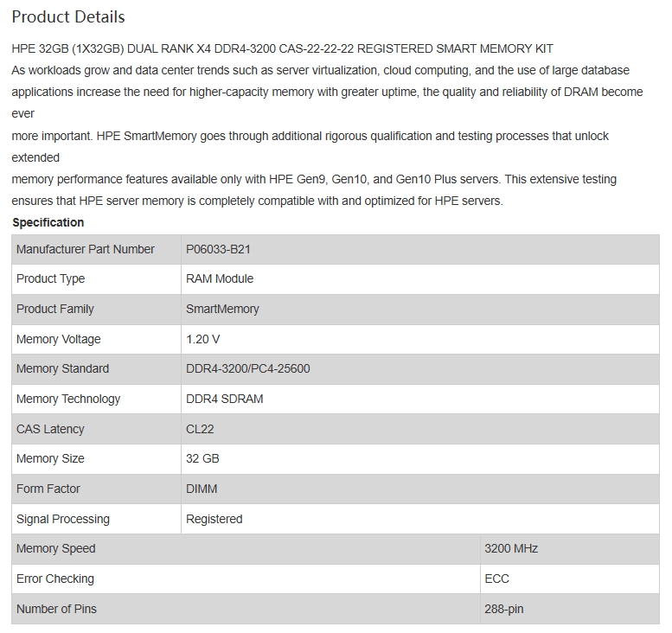Viewport: 672px width, 633px height.
Task: Click the Form Factor DIMM value
Action: click(202, 489)
